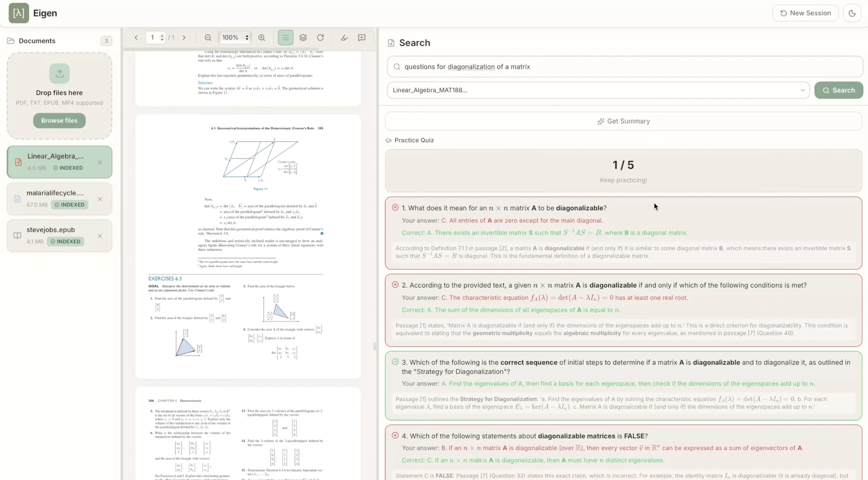Expand the Linear_Algebra_MAT188 document selector
This screenshot has height=480, width=868.
tap(598, 90)
